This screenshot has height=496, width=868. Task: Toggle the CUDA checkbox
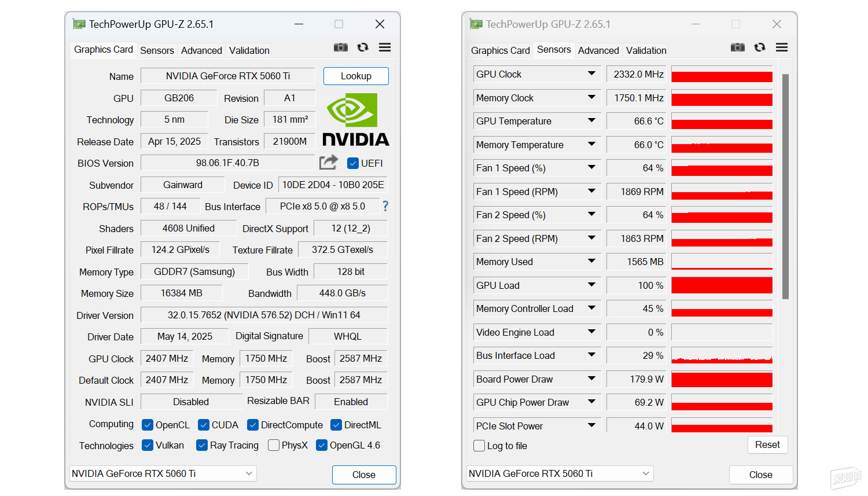point(204,425)
